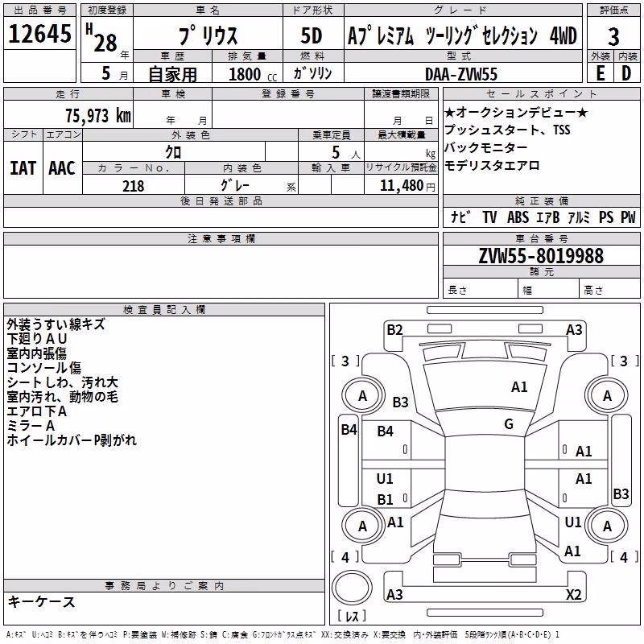The image size is (644, 644).
Task: Click the 高さ dimension field
Action: point(609,288)
